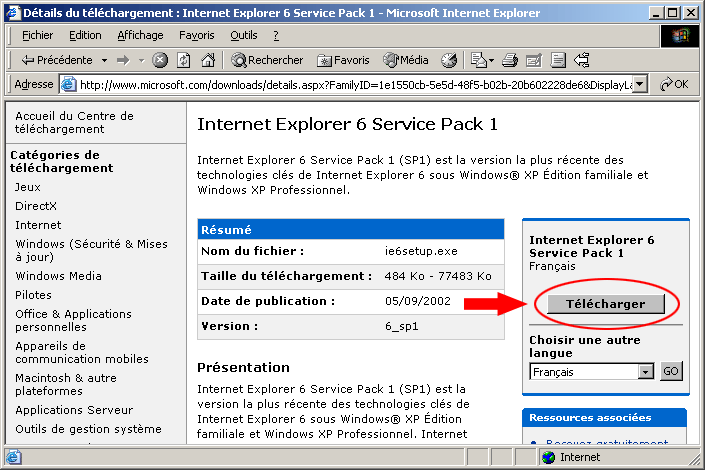Open Office & Applications personnelles category
Viewport: 705px width, 470px height.
point(73,320)
